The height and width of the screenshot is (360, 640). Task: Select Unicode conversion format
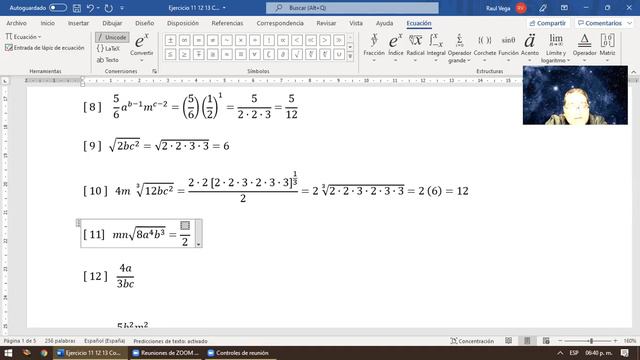112,37
